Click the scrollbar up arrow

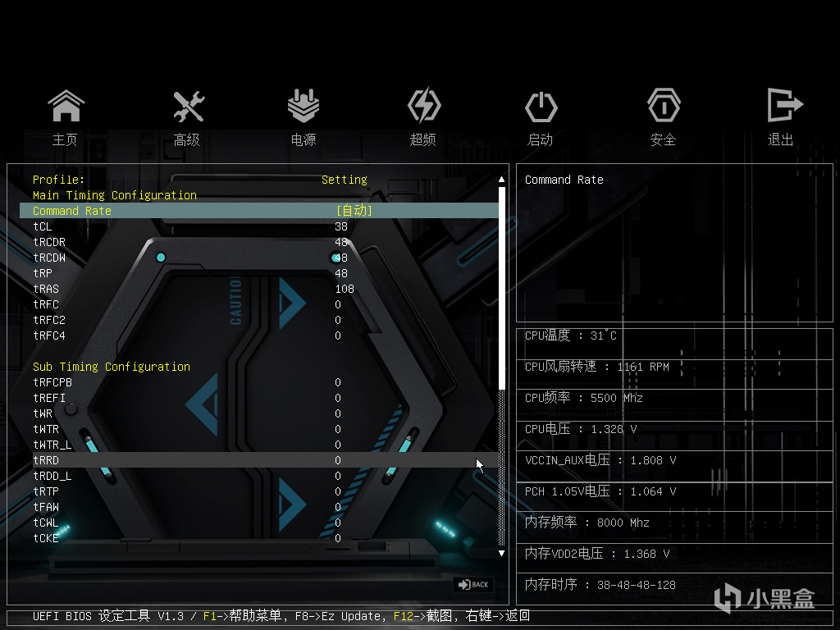click(501, 179)
